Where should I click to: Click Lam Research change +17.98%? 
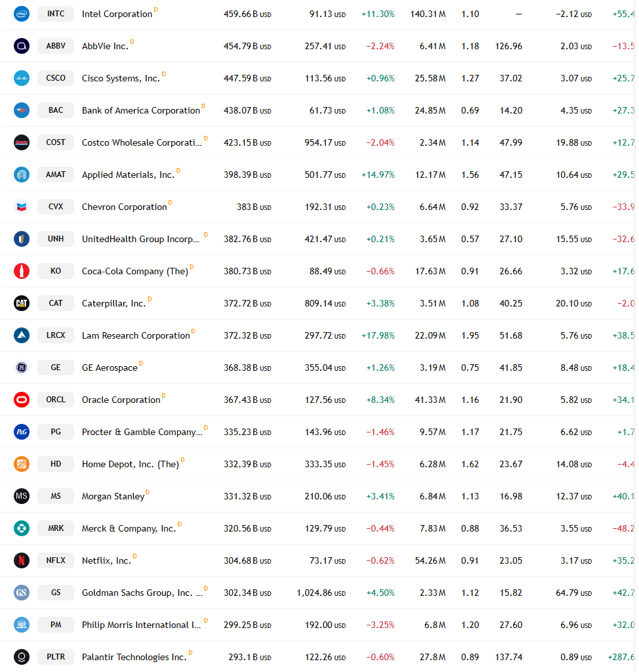[378, 335]
